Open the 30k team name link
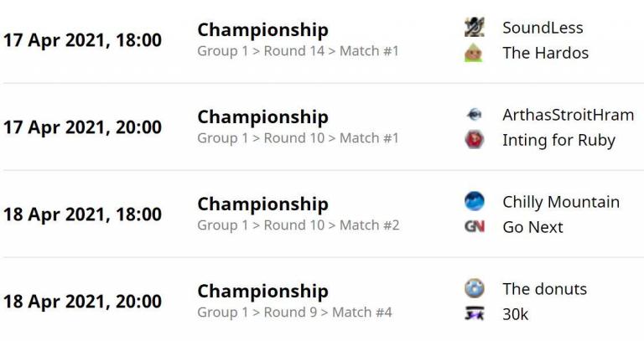This screenshot has width=644, height=341. tap(515, 314)
